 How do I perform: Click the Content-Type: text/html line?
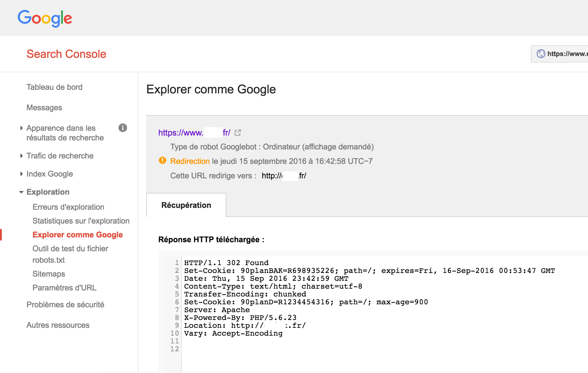273,286
